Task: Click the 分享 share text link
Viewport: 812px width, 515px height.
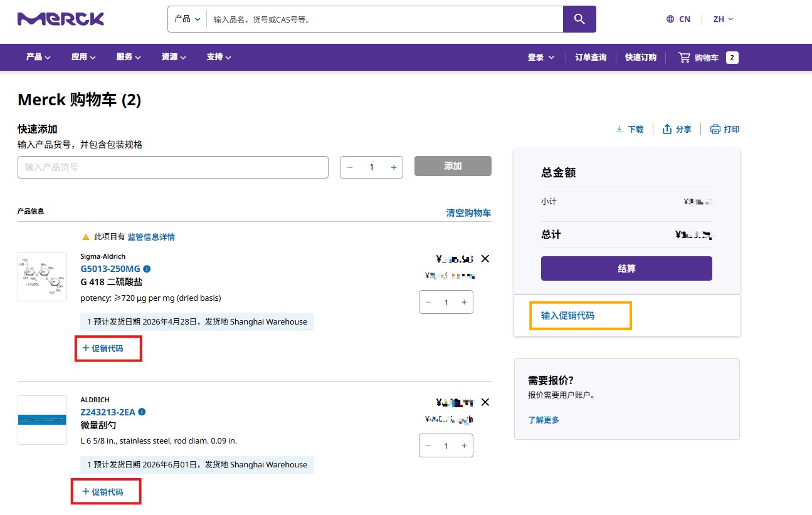Action: [x=683, y=129]
